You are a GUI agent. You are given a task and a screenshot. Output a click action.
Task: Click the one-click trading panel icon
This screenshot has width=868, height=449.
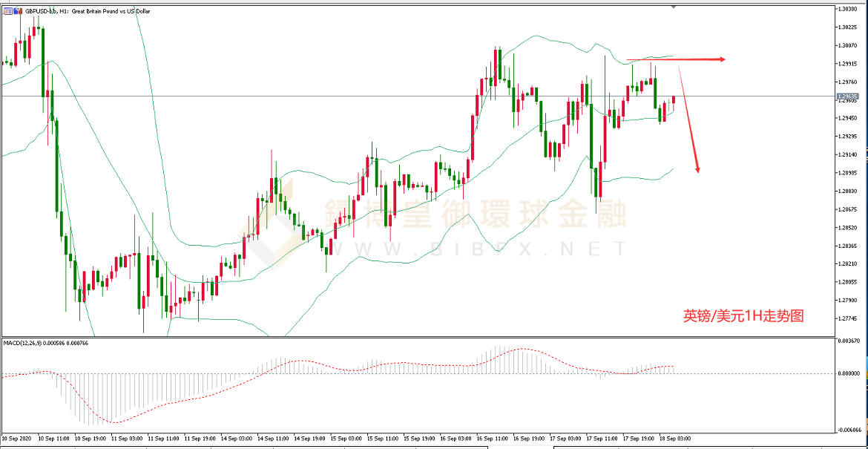click(7, 12)
